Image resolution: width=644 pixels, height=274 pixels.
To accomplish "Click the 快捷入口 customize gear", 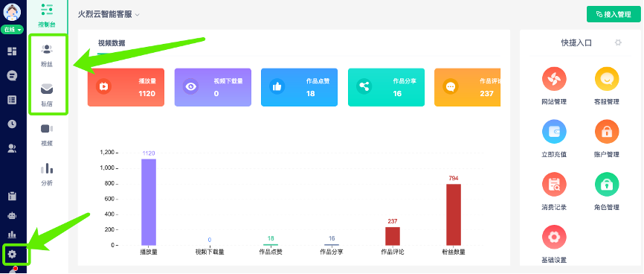I will pos(618,42).
